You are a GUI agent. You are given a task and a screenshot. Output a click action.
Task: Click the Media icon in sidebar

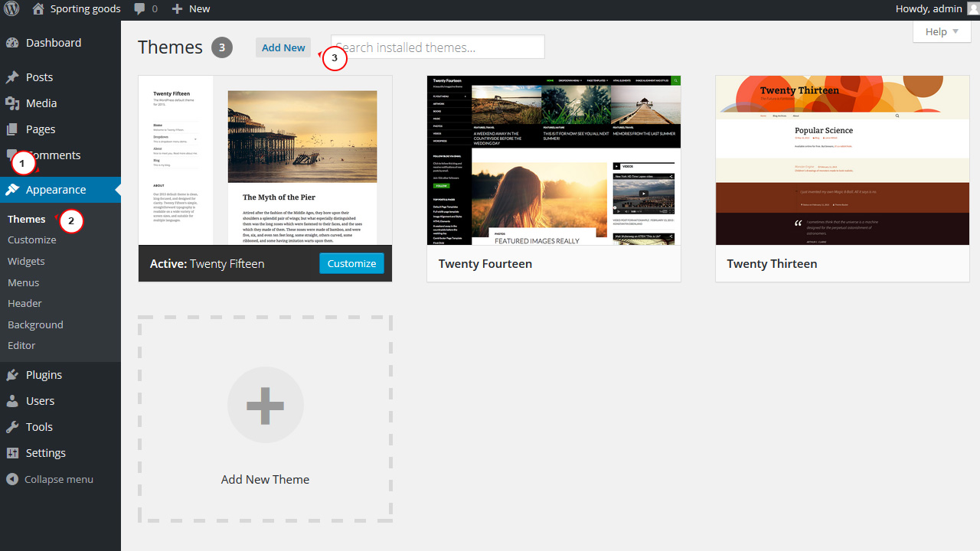click(x=12, y=103)
